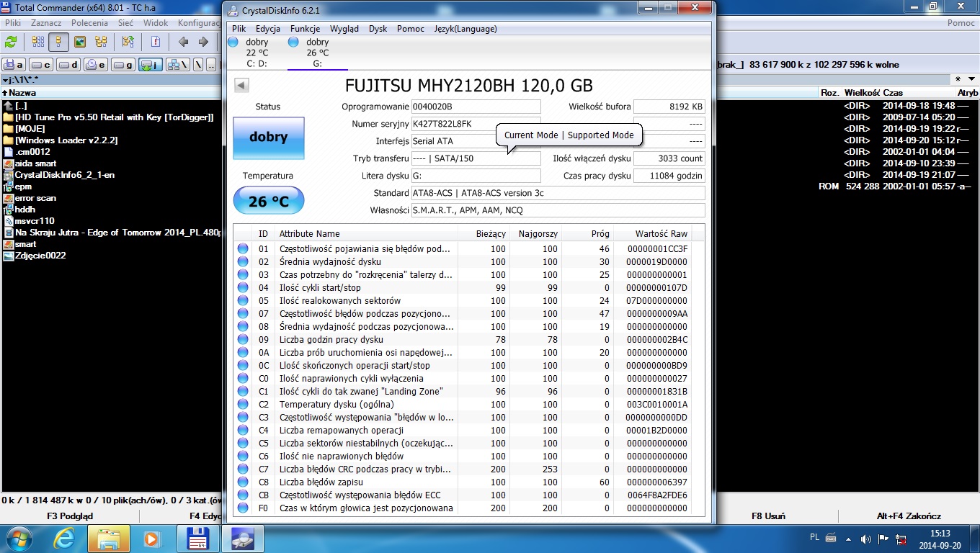Open Windows Explorer from the taskbar
This screenshot has height=553, width=980.
(x=108, y=539)
